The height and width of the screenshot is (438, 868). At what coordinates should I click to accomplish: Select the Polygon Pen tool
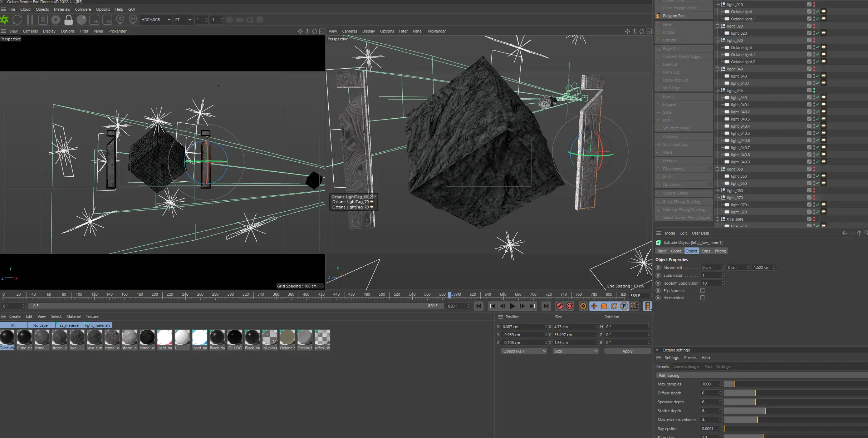click(673, 16)
